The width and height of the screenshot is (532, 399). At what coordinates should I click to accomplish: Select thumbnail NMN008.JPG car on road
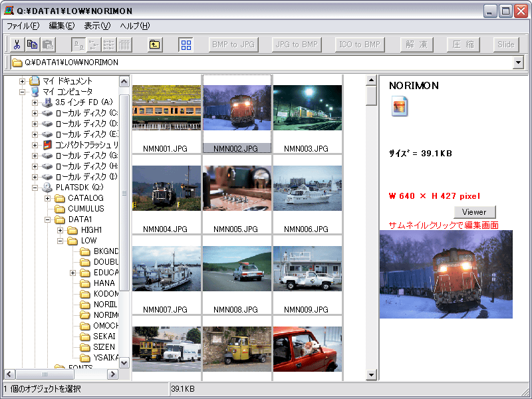(x=237, y=269)
